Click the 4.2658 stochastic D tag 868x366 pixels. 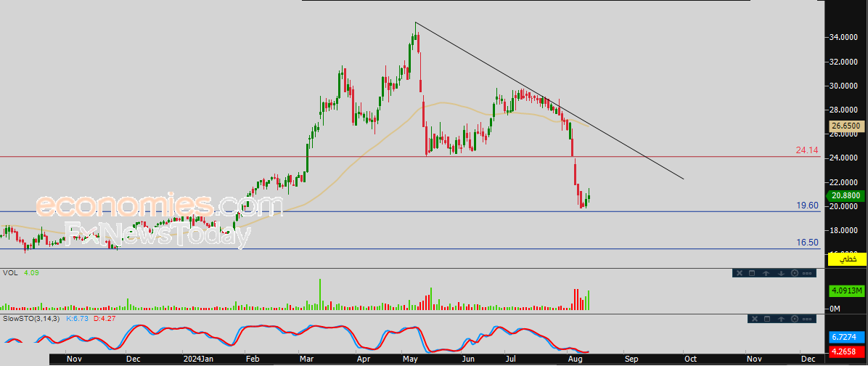click(846, 351)
